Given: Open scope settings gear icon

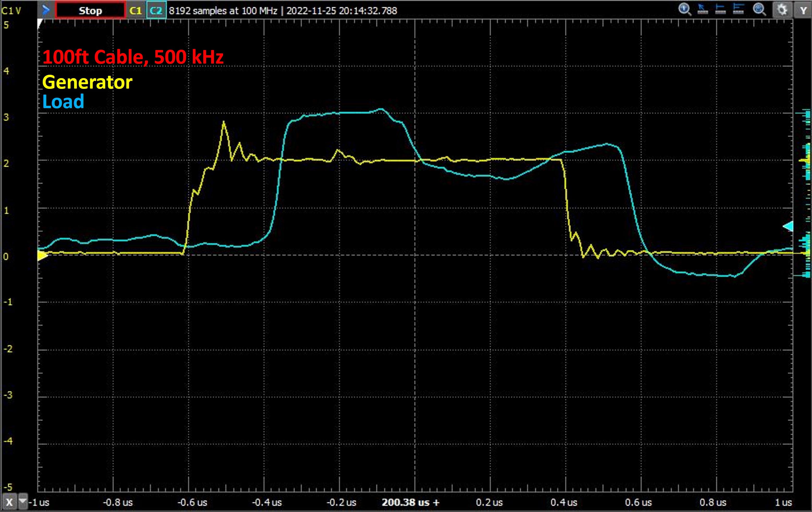Looking at the screenshot, I should 782,10.
